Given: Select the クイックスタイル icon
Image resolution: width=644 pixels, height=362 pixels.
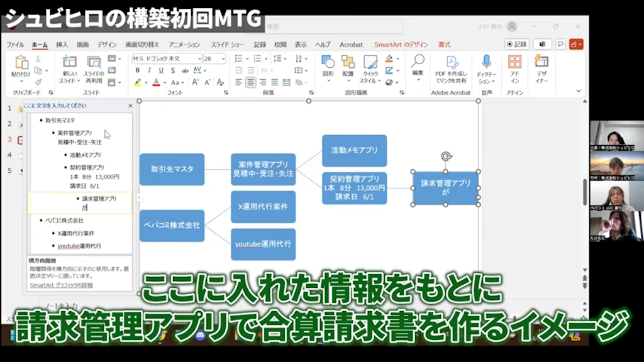Looking at the screenshot, I should [370, 63].
